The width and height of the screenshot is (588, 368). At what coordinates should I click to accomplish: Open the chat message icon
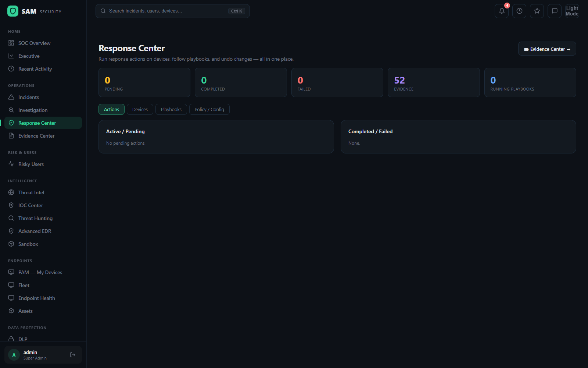[x=555, y=11]
